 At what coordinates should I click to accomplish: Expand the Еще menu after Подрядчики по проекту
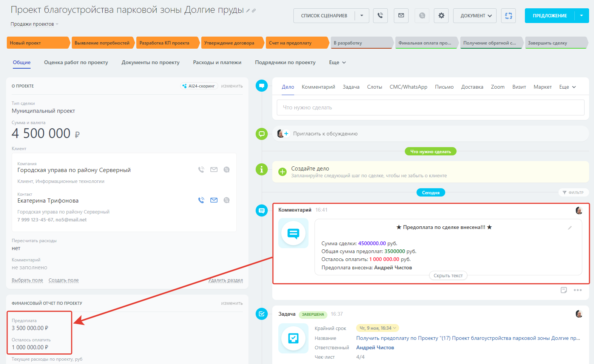point(337,63)
